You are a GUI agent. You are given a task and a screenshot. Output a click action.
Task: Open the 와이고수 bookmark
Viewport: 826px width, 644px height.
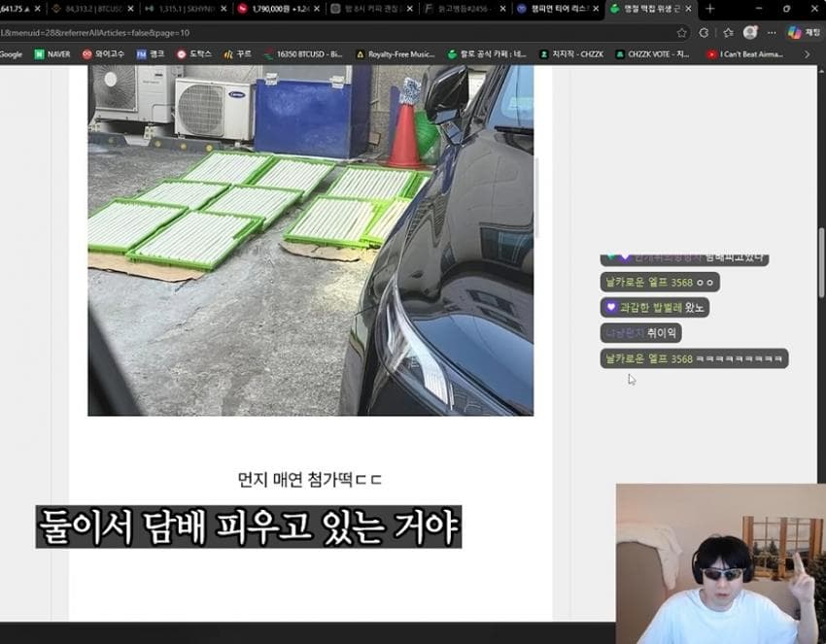pos(103,54)
